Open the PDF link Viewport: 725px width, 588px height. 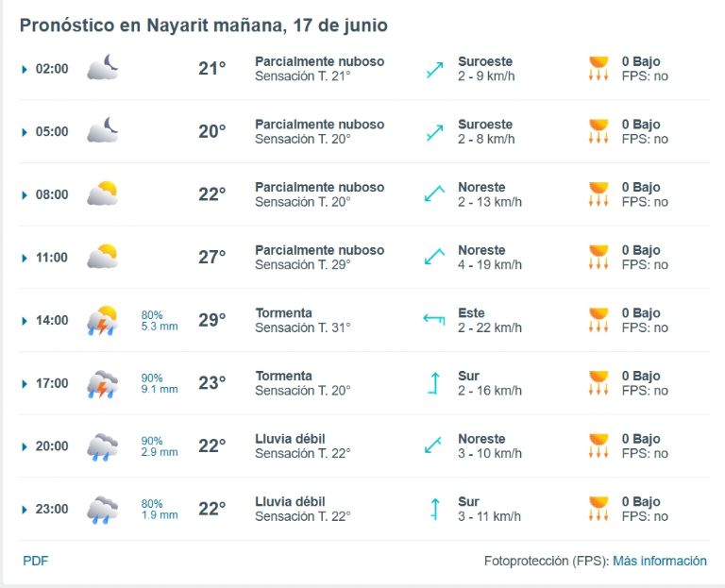click(x=36, y=561)
